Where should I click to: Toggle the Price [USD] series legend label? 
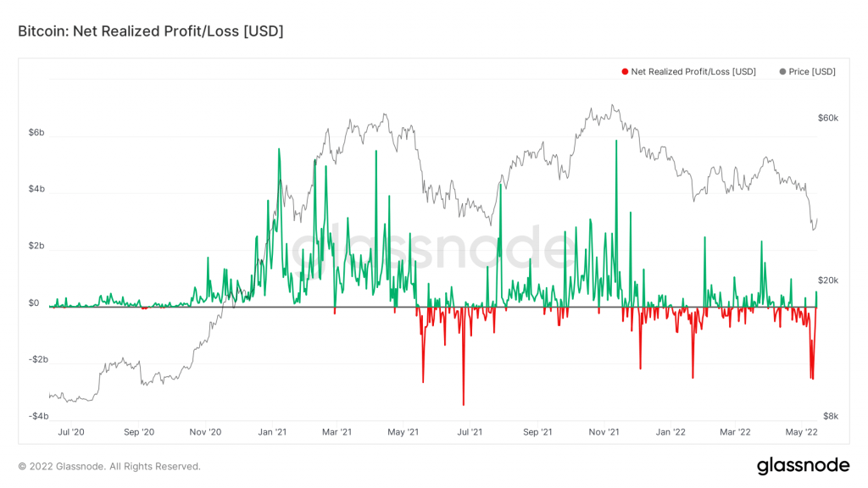click(x=811, y=72)
